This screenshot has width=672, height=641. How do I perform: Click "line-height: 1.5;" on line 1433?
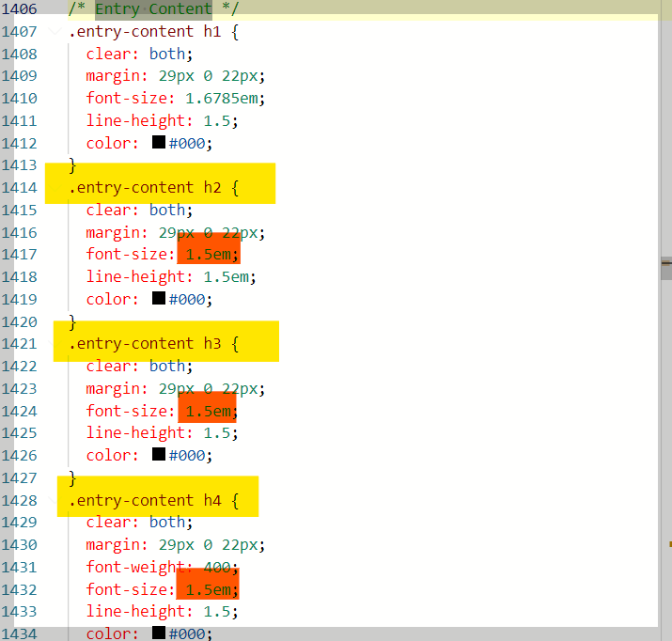point(162,612)
